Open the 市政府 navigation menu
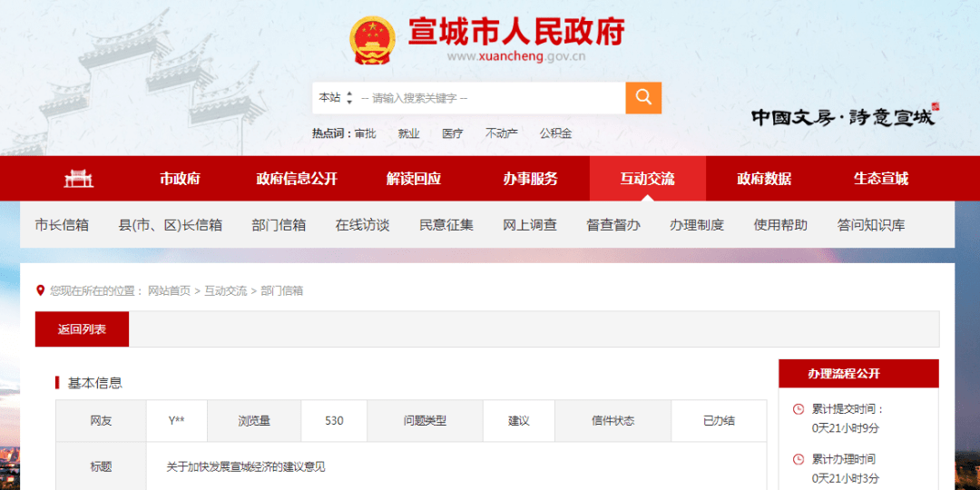The image size is (980, 490). (x=180, y=179)
